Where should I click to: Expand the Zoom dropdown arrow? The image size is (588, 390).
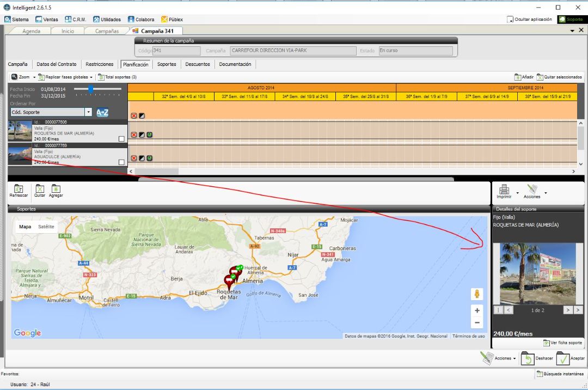34,77
